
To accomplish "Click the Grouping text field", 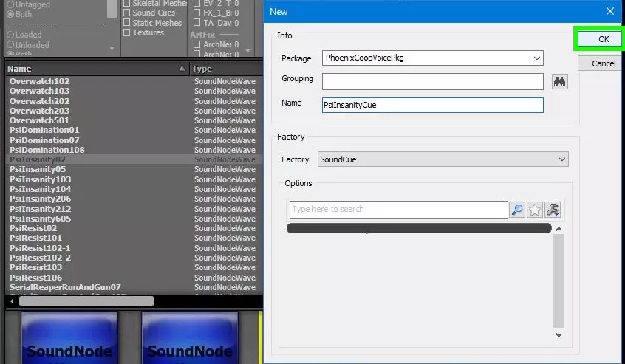I will click(432, 82).
